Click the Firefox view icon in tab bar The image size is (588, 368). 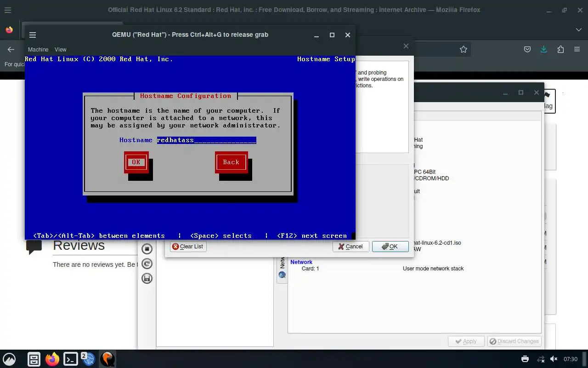click(9, 29)
